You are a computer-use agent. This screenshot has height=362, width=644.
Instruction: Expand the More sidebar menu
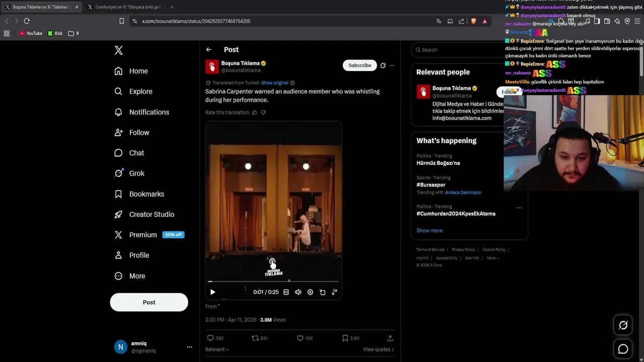(130, 276)
